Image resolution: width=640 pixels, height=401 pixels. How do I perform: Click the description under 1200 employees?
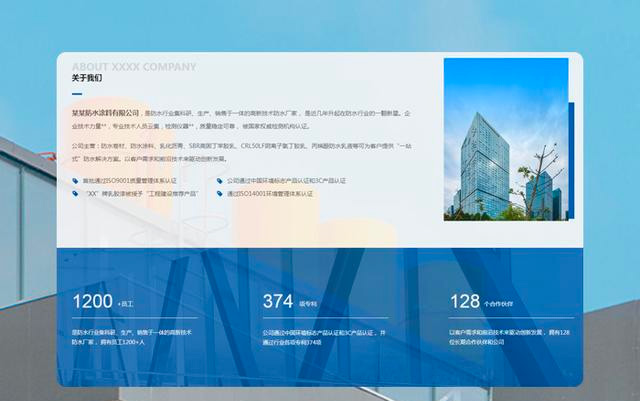pos(131,337)
